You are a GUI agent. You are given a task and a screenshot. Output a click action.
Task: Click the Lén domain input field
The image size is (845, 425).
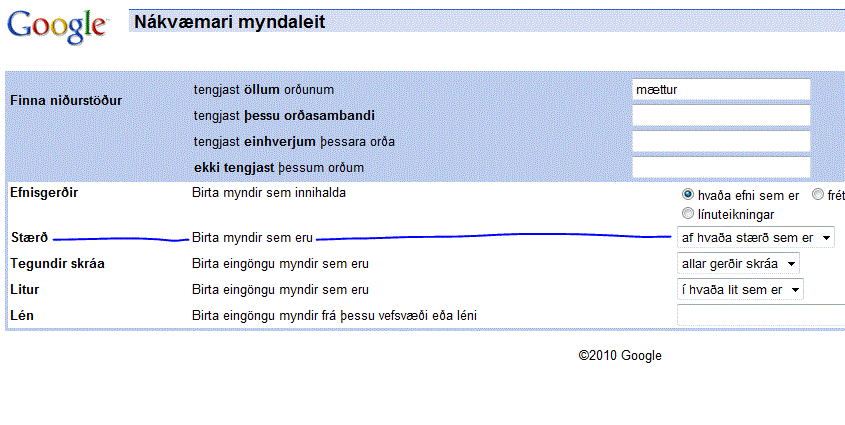click(760, 316)
